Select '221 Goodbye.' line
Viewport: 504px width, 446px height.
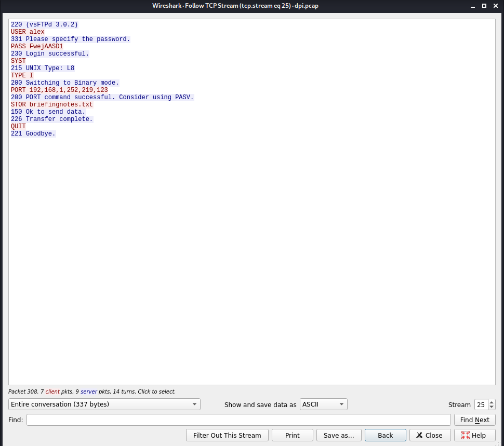point(33,133)
